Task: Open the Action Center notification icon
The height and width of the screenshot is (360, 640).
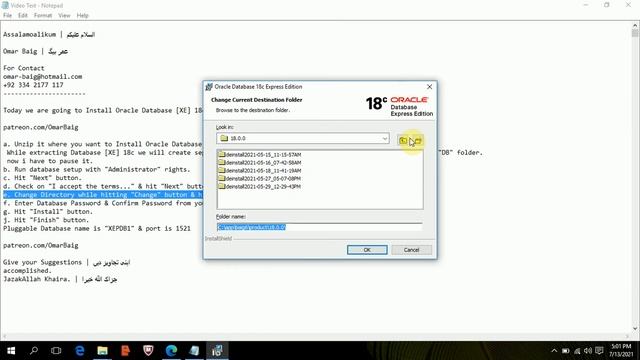Action: point(599,351)
